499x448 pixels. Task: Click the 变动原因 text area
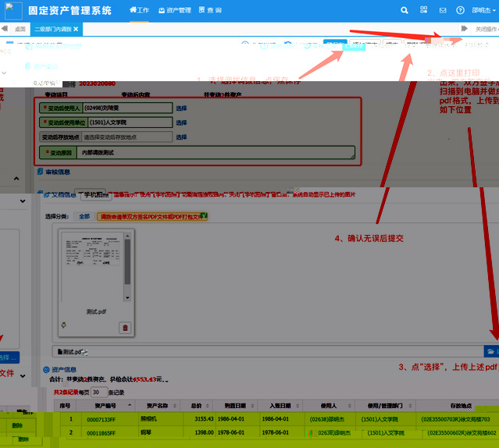216,153
